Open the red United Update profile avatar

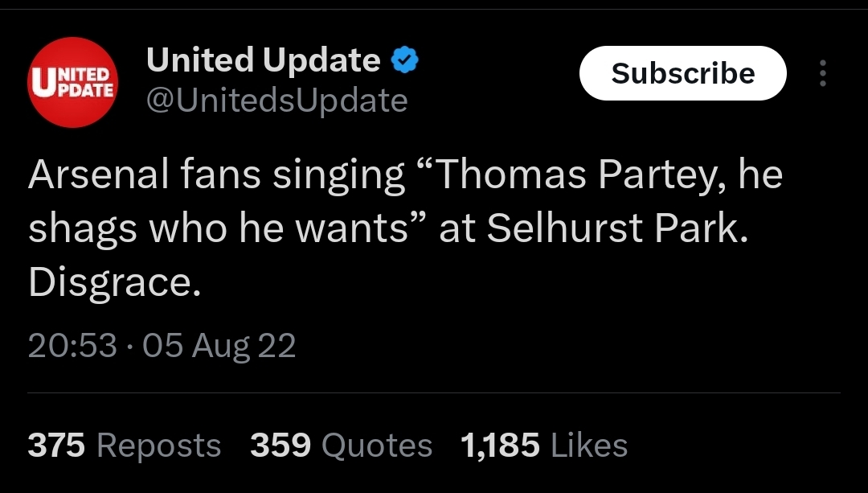coord(72,83)
